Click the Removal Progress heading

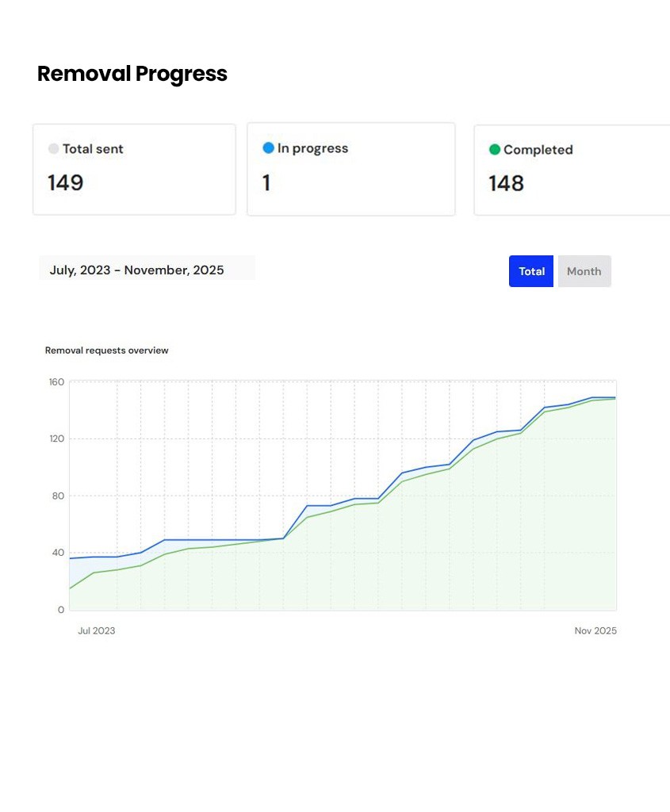coord(132,74)
